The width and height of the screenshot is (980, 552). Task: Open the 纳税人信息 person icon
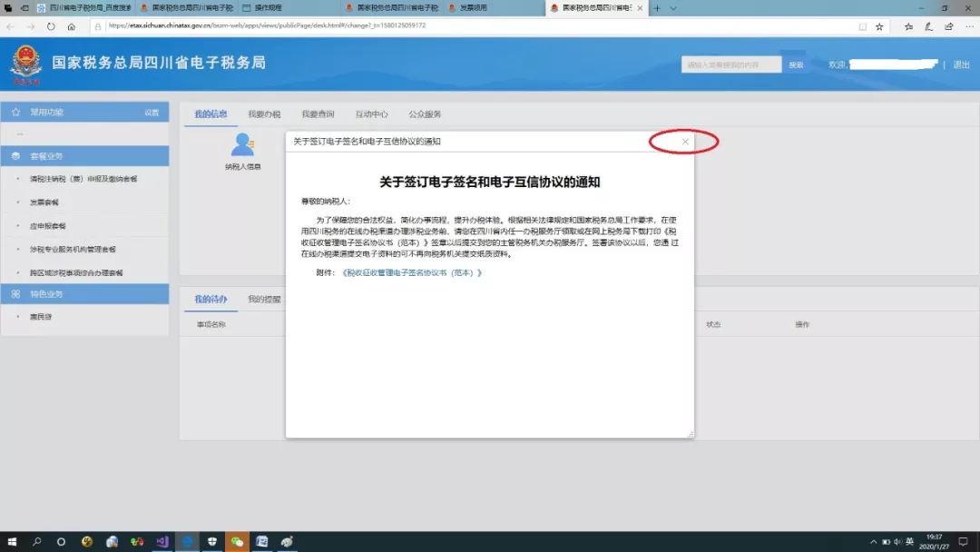(242, 145)
